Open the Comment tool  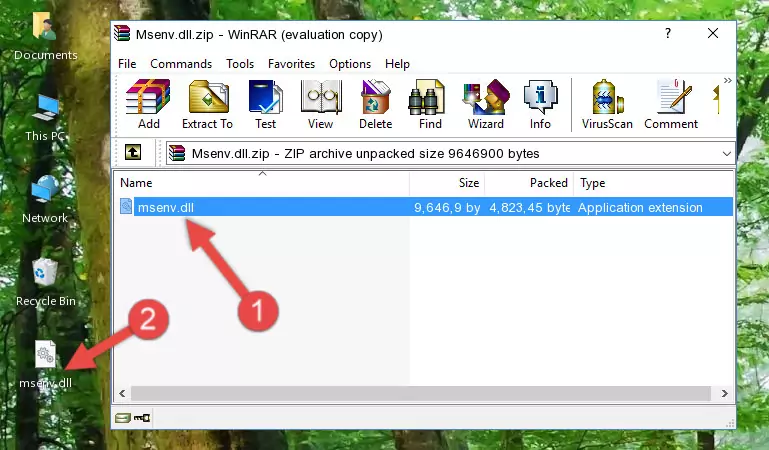click(671, 104)
